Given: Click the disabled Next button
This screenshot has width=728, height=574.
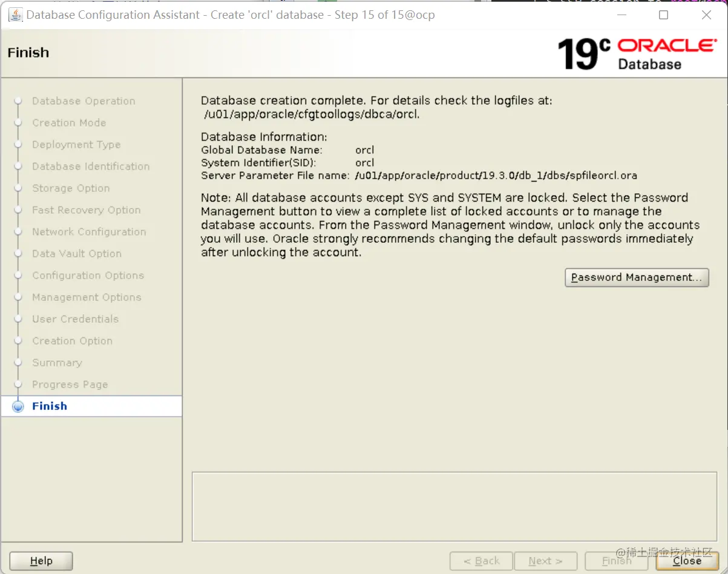Looking at the screenshot, I should 545,561.
